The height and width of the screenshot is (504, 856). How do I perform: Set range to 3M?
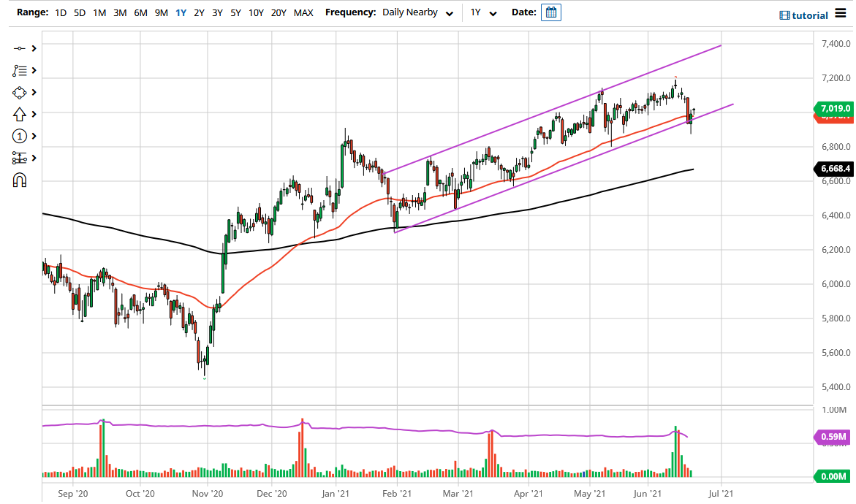pyautogui.click(x=120, y=12)
